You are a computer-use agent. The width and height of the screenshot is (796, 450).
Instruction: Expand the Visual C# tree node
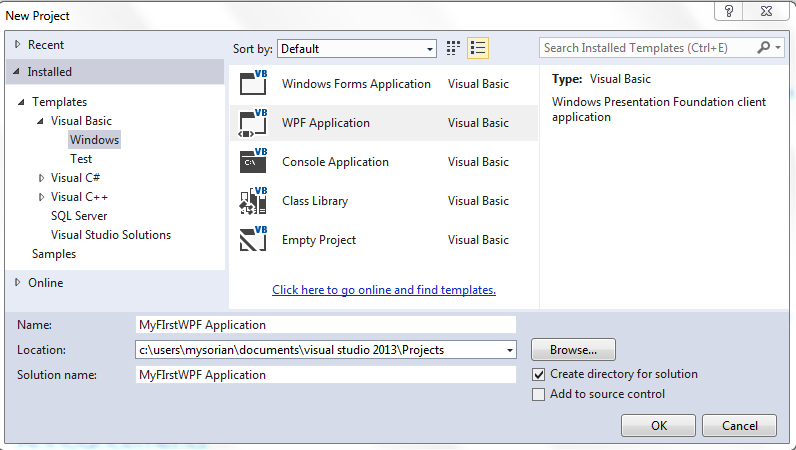pos(42,178)
